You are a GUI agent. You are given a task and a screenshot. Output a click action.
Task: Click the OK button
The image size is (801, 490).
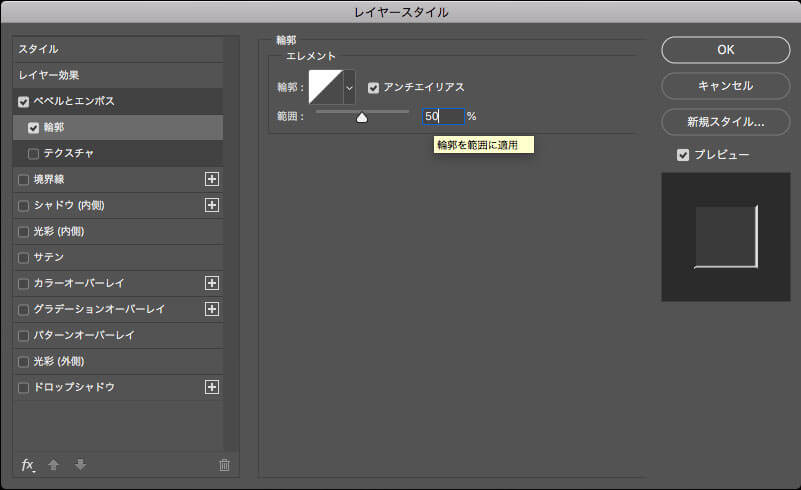[x=725, y=50]
